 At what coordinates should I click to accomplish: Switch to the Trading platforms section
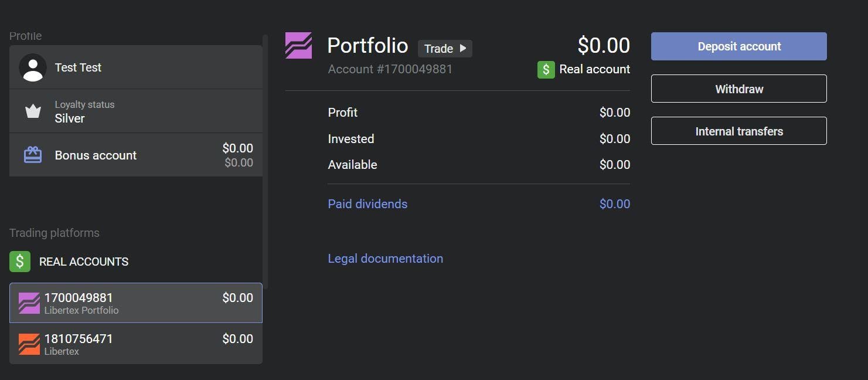pyautogui.click(x=54, y=233)
